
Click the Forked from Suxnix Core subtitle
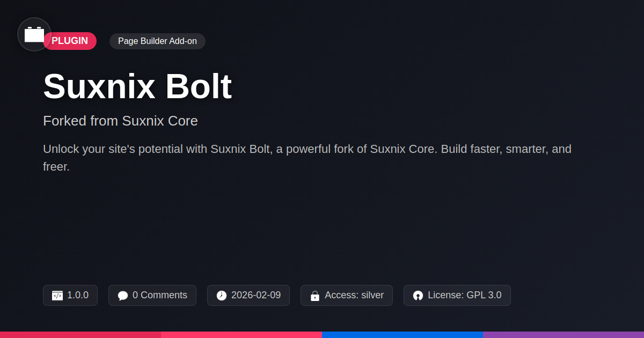(x=120, y=121)
